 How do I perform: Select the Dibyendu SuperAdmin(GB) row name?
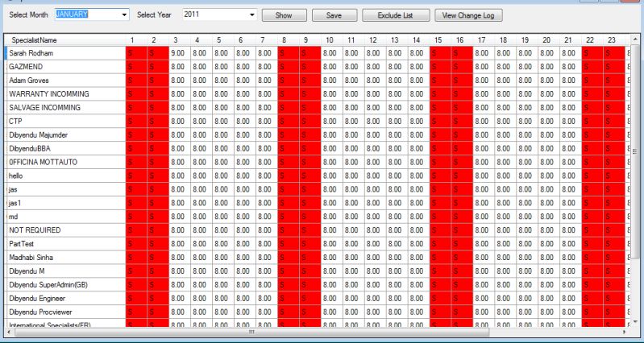point(48,285)
